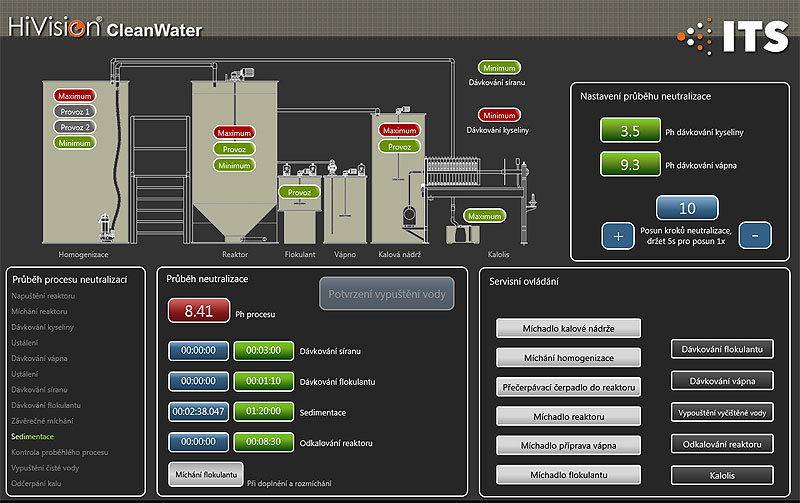
Task: Select the Homogenizace tank Maximum indicator
Action: pos(75,96)
